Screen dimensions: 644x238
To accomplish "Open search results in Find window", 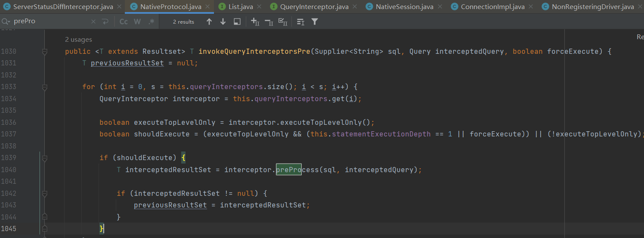I will tap(237, 22).
